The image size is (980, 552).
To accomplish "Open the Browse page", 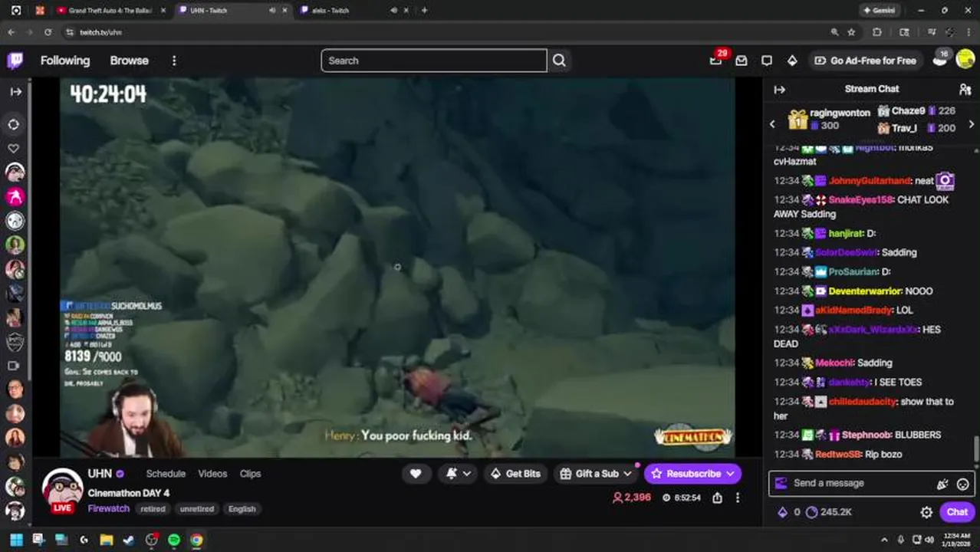I will tap(129, 61).
